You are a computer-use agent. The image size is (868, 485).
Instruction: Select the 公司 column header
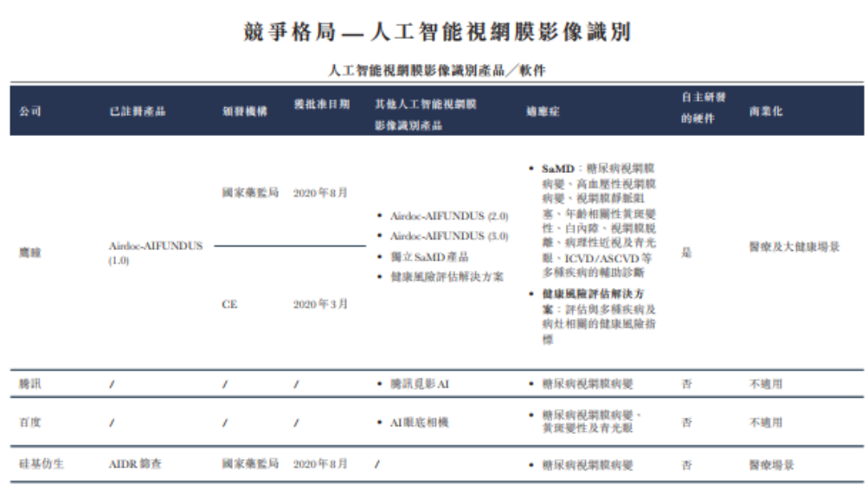click(30, 112)
